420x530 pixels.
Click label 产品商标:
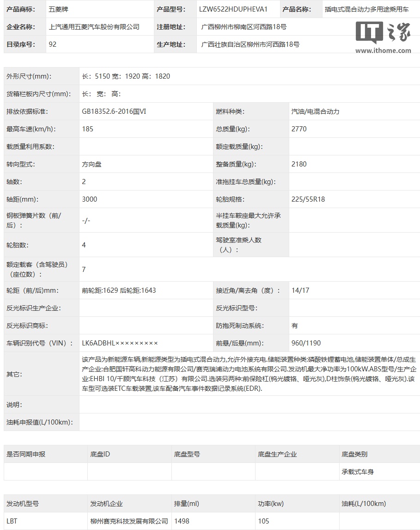(21, 9)
